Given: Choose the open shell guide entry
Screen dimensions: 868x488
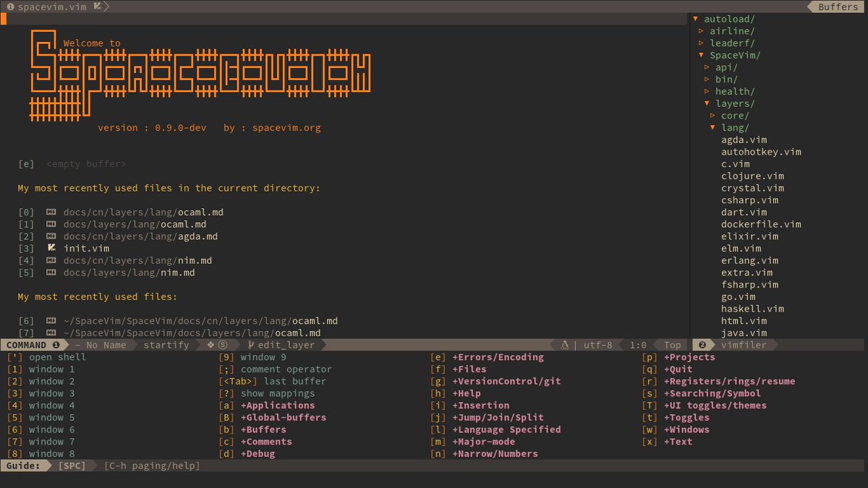Looking at the screenshot, I should tap(57, 357).
